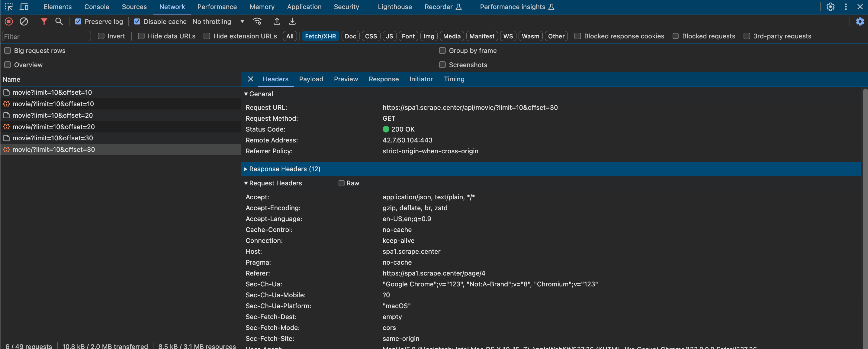Viewport: 868px width, 349px height.
Task: Click JSON icon of movie/?limit=10&offset=20
Action: coord(6,127)
